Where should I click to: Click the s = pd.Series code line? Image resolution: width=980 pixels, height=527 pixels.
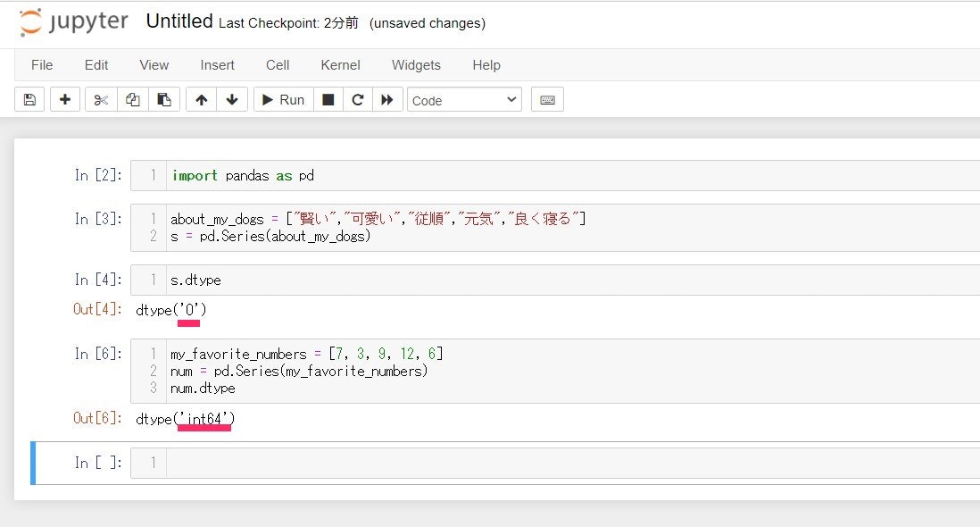[270, 237]
